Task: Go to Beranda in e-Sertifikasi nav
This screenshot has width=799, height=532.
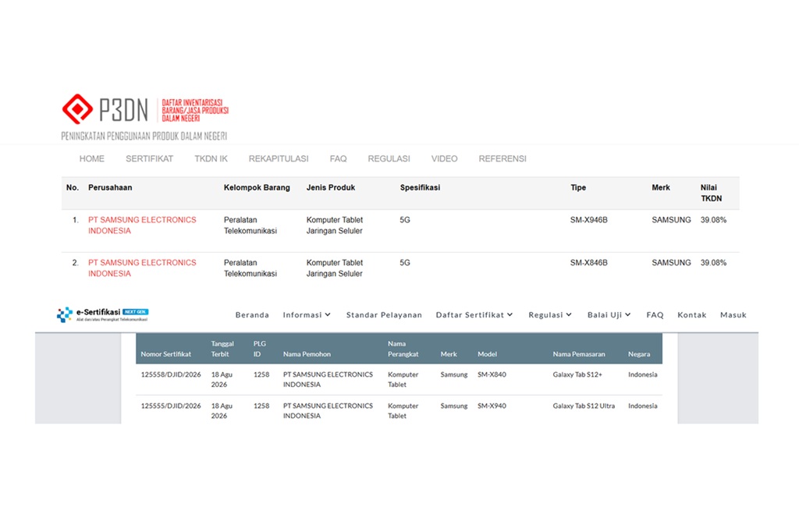Action: [252, 315]
